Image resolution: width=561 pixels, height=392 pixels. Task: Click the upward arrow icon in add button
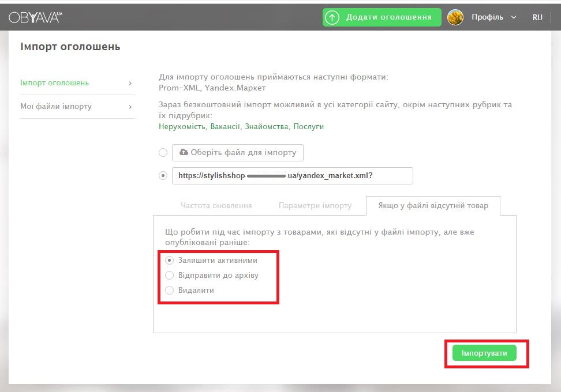click(332, 17)
